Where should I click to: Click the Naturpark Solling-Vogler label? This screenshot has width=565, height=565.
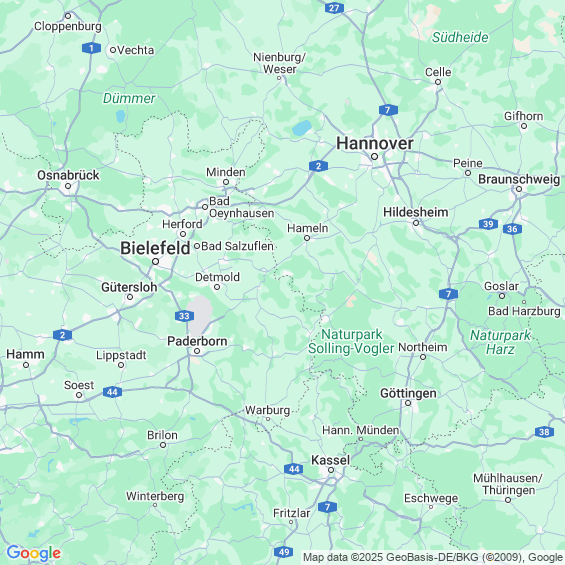coord(351,342)
